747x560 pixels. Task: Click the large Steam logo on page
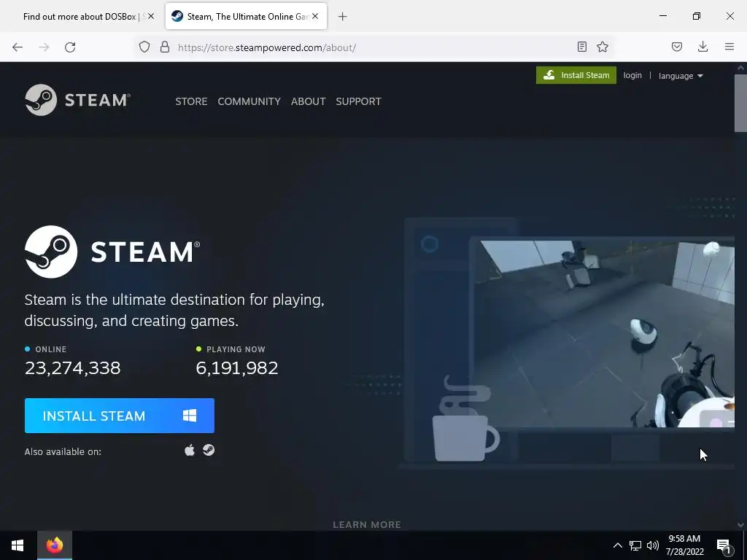pyautogui.click(x=112, y=252)
